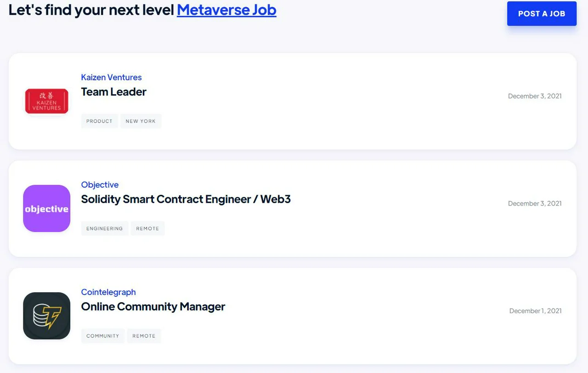Click the December 3, 2021 date on Solidity job

pos(535,203)
